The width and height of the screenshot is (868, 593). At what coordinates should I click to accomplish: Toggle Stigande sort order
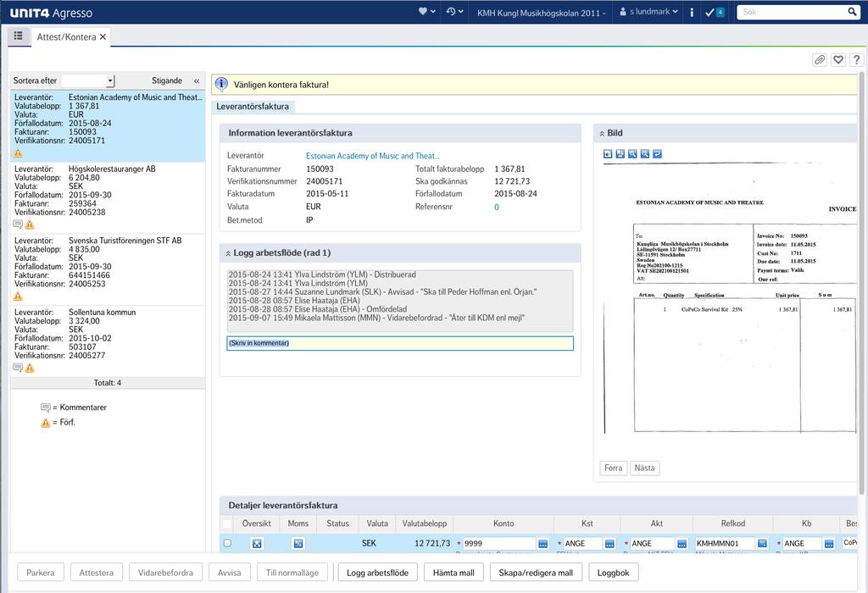pyautogui.click(x=167, y=80)
